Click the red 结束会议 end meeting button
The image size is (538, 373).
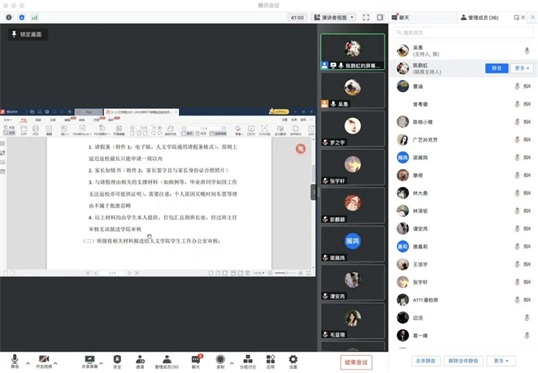pos(356,362)
